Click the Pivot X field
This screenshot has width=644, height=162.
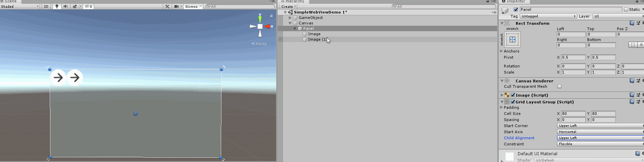click(573, 57)
